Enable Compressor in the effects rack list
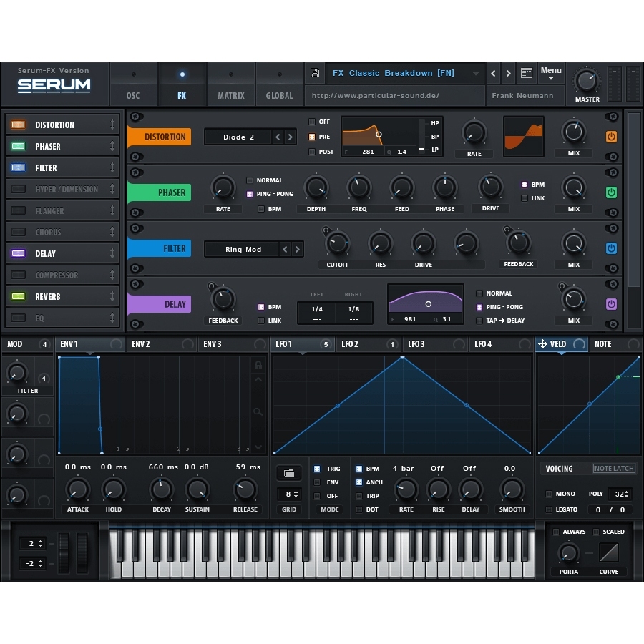The width and height of the screenshot is (644, 644). point(19,275)
